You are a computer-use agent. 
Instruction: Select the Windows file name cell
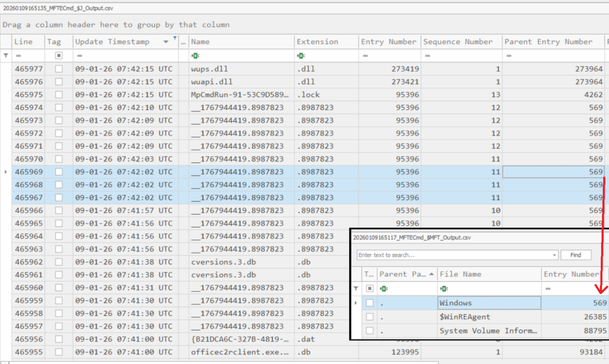[489, 303]
